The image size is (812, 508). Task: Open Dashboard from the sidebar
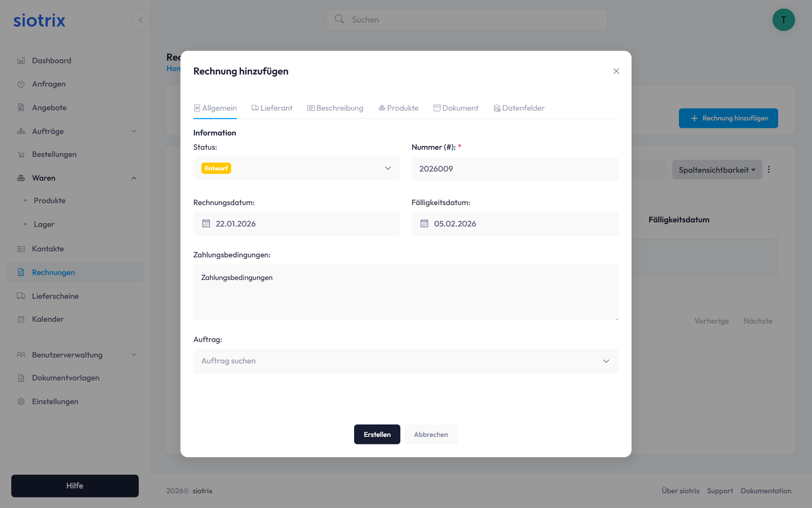pyautogui.click(x=52, y=61)
